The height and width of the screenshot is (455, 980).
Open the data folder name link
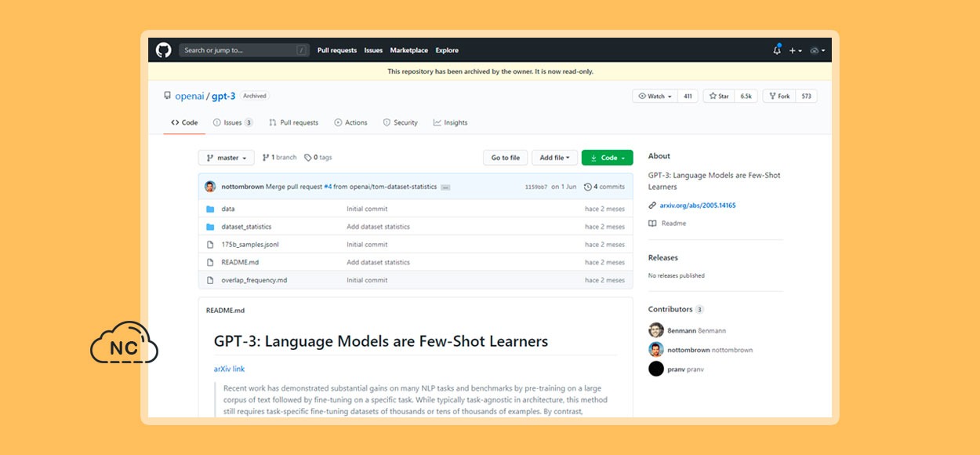pos(228,209)
